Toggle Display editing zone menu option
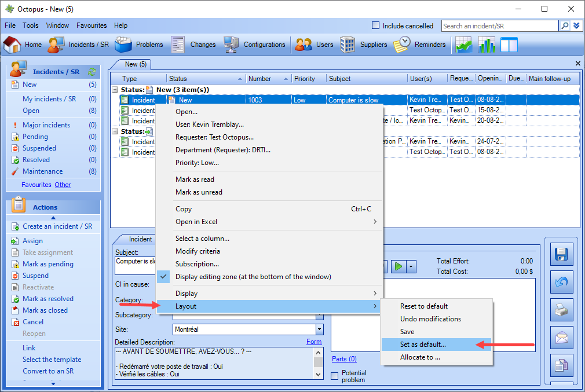The height and width of the screenshot is (392, 585). pos(253,277)
